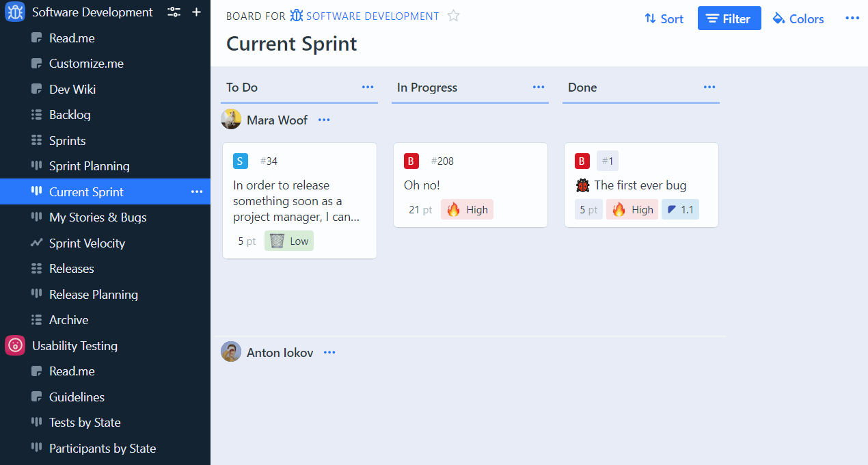This screenshot has height=465, width=868.
Task: Click the blue S story badge on card #34
Action: (x=241, y=161)
